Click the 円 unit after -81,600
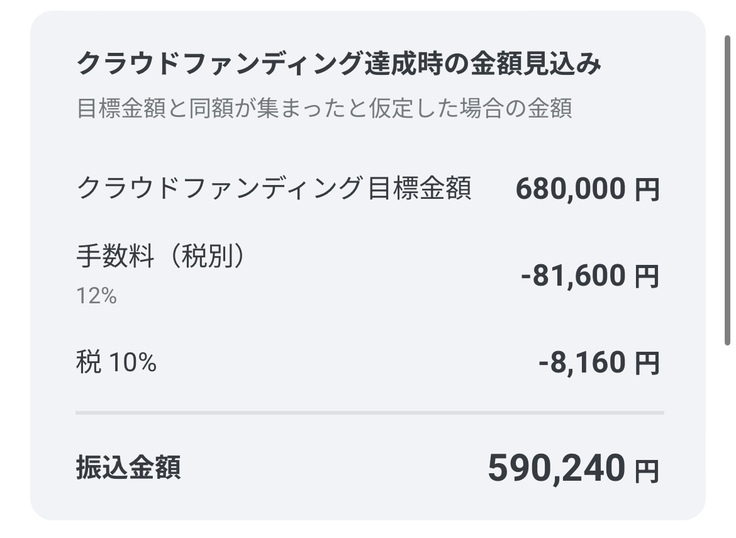This screenshot has width=736, height=538. tap(647, 277)
